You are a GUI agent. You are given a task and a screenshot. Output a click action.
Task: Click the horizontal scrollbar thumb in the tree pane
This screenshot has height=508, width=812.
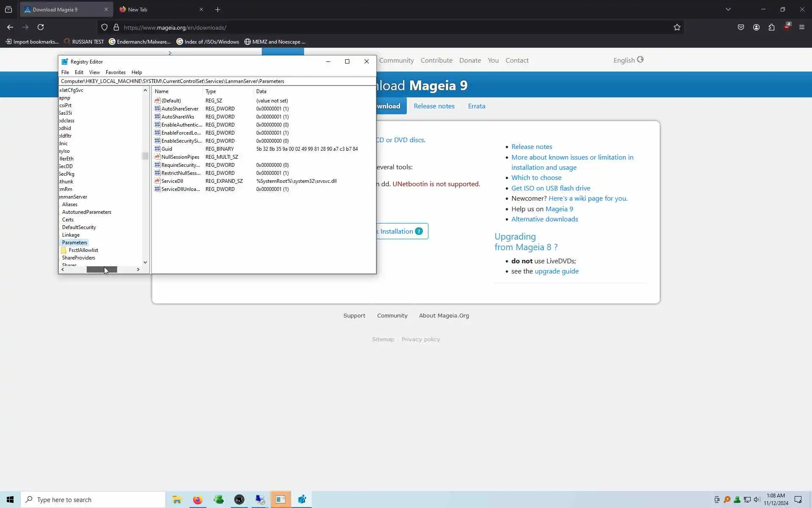[101, 270]
